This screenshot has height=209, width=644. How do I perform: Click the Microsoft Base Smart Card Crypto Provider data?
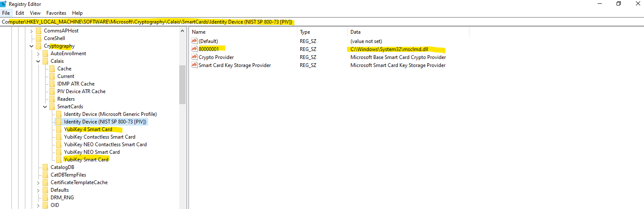tap(398, 57)
